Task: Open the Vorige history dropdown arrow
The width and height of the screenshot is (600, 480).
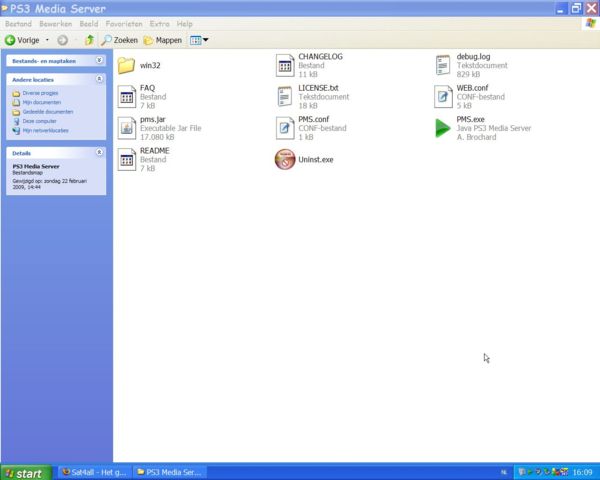Action: (x=47, y=40)
